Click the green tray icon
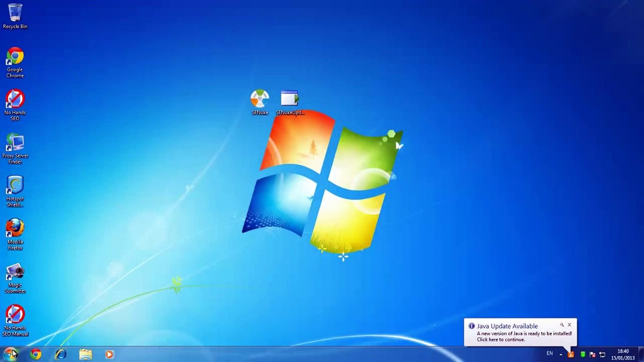 point(583,354)
